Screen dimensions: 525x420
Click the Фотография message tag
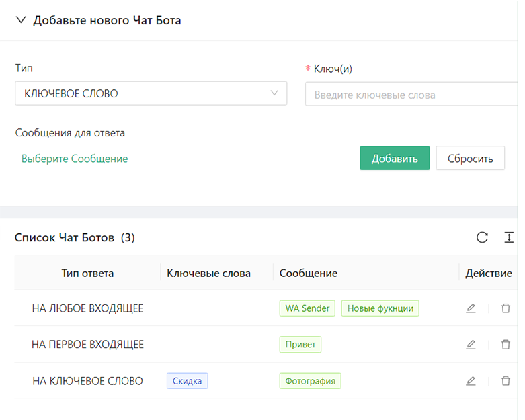pyautogui.click(x=311, y=381)
